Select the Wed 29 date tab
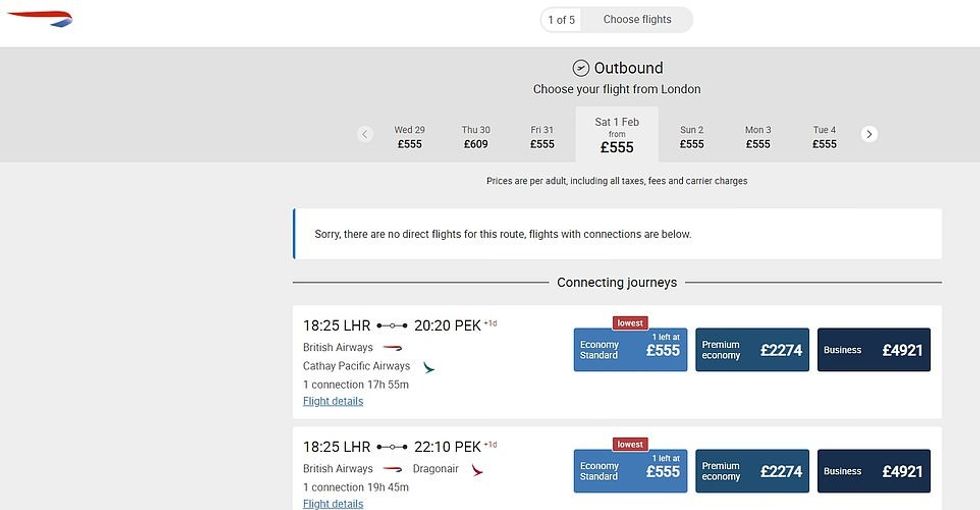Image resolution: width=980 pixels, height=510 pixels. (409, 137)
